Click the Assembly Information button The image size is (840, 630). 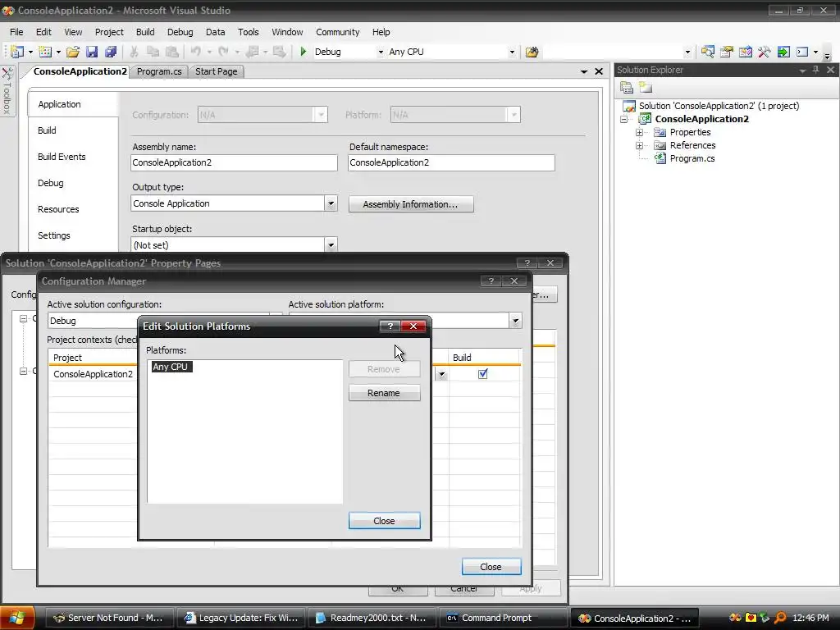pos(411,204)
